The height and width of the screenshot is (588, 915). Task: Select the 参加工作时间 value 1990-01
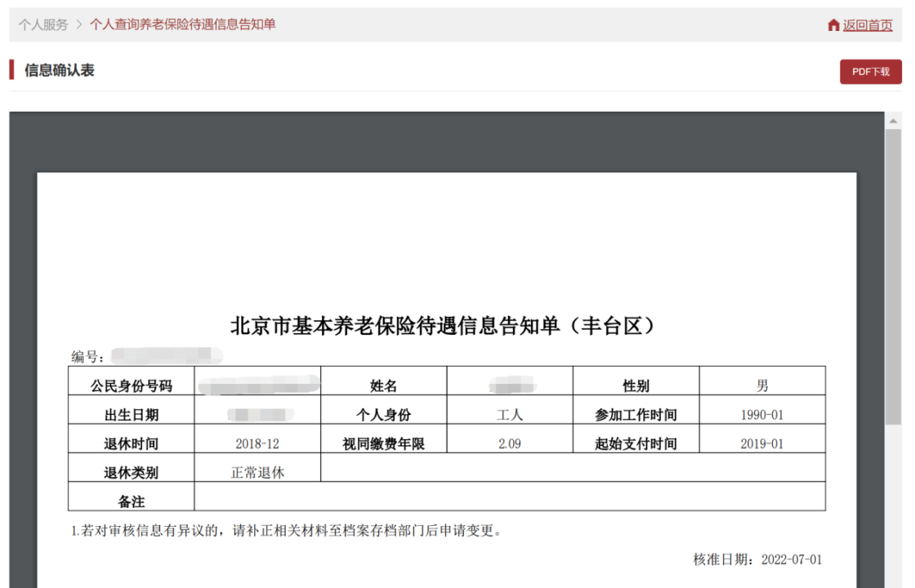pyautogui.click(x=761, y=415)
